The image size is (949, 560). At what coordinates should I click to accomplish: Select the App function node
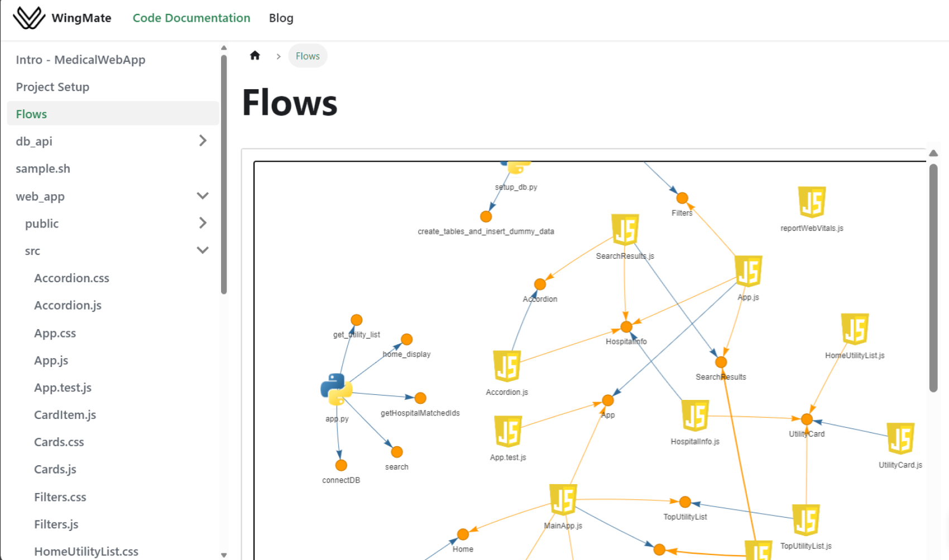[x=608, y=400]
